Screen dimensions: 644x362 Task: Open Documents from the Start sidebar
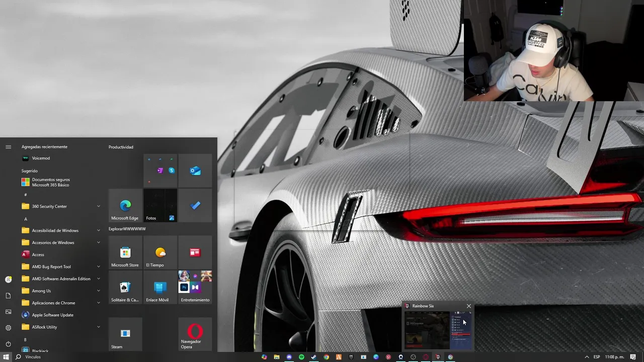[8, 296]
